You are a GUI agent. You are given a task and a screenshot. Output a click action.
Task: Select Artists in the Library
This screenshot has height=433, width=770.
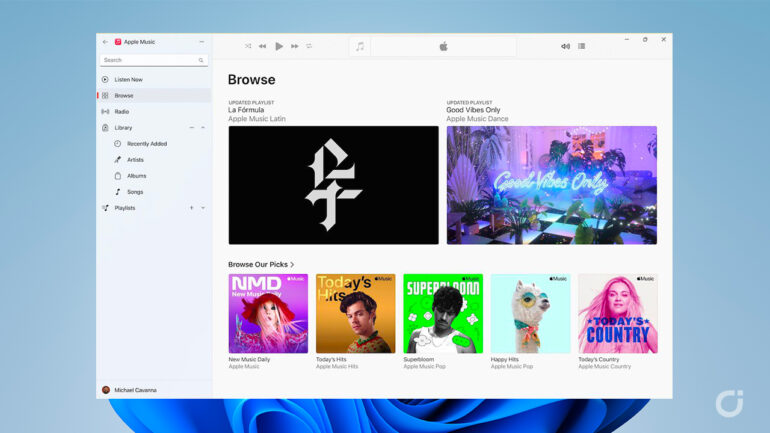point(135,160)
